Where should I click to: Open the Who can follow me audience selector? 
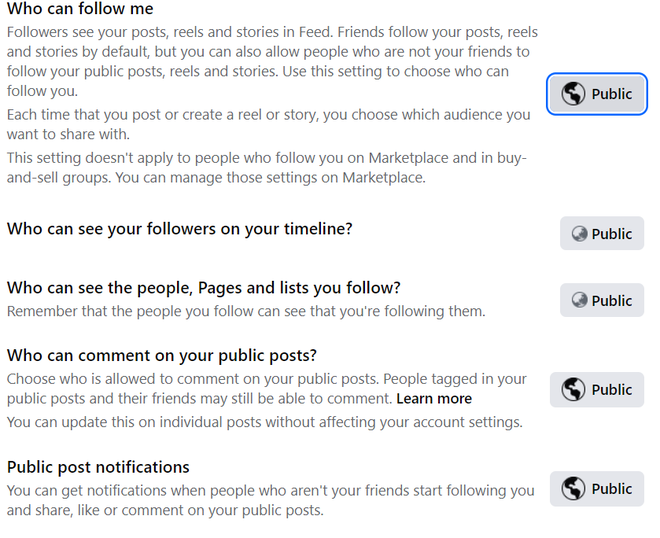click(x=597, y=94)
